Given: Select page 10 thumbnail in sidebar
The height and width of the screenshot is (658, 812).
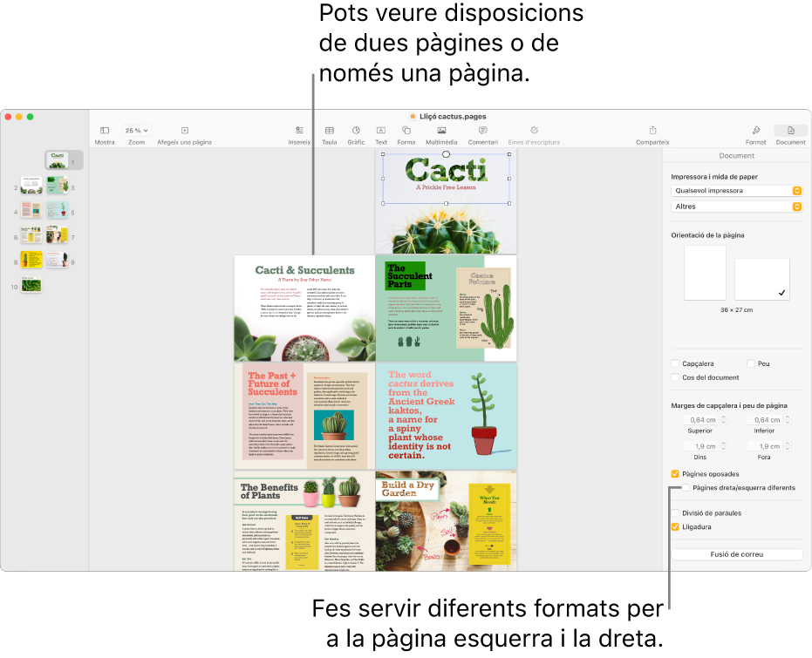Looking at the screenshot, I should coord(31,284).
